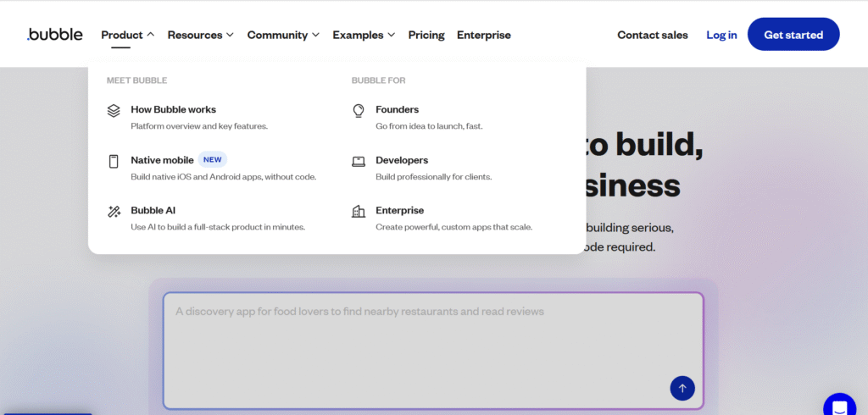Click the laptop icon beside Developers

(359, 161)
